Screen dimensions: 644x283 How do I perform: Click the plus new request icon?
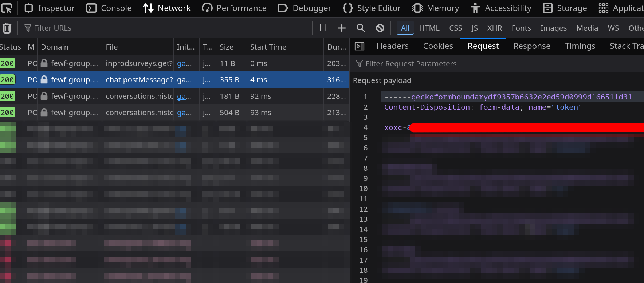342,28
